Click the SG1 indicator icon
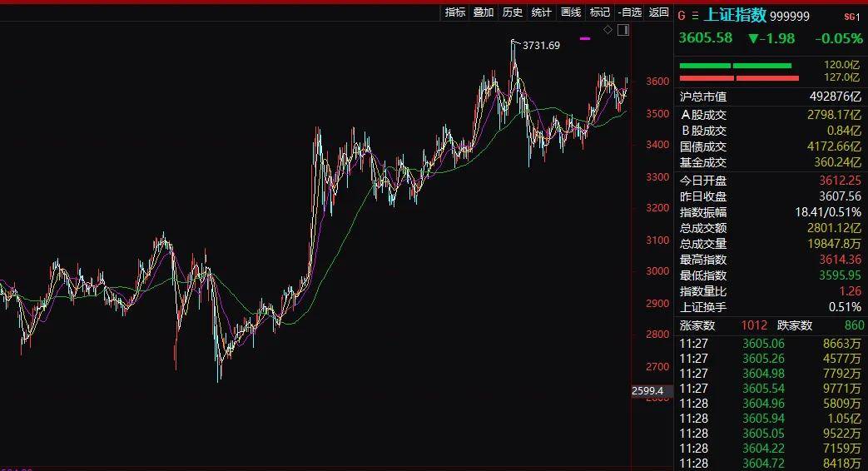 (852, 17)
